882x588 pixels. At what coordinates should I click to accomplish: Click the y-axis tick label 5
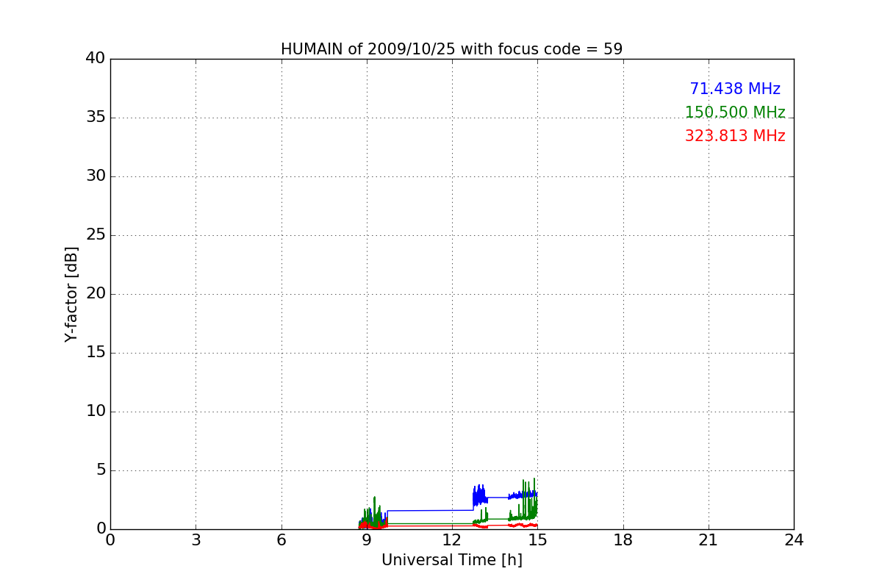pyautogui.click(x=100, y=470)
